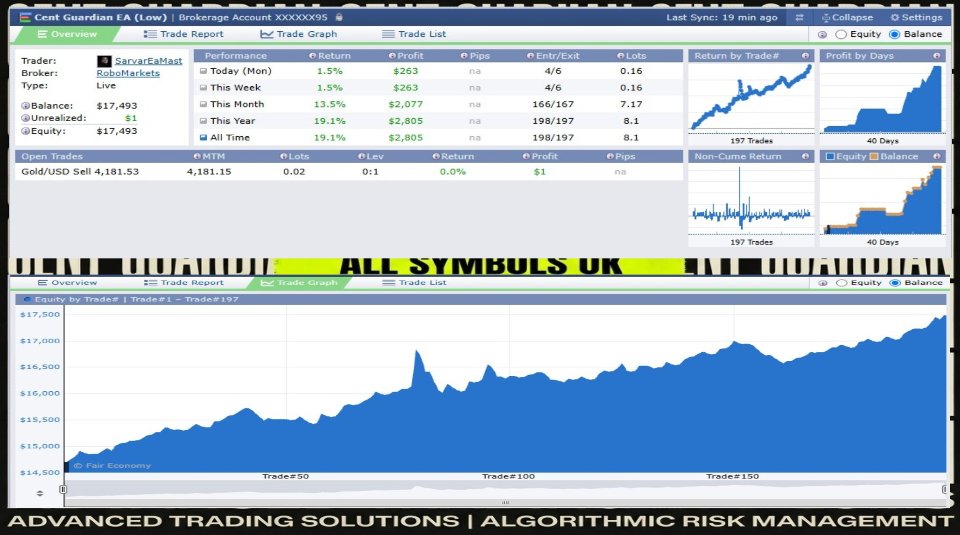Select the Equity radio in top panel

(x=841, y=34)
